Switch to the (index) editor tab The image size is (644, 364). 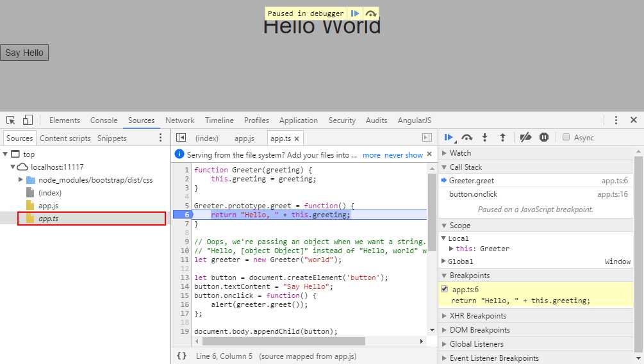[207, 138]
